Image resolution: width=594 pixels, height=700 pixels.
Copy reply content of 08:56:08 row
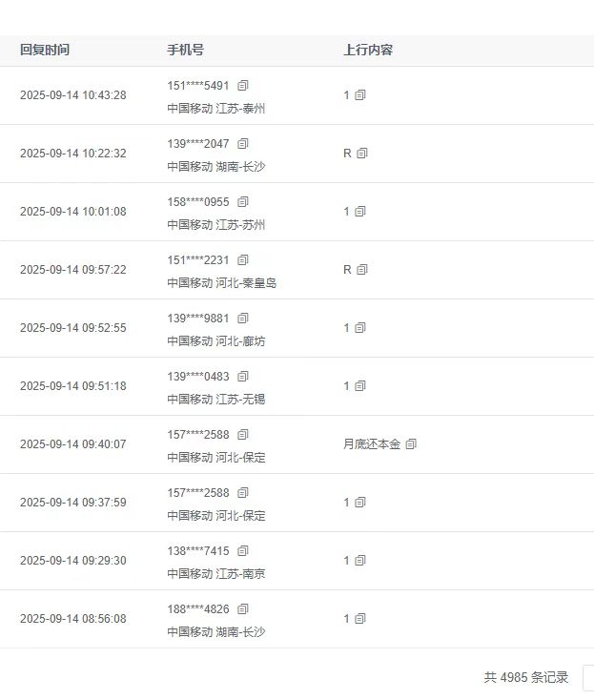pos(360,619)
